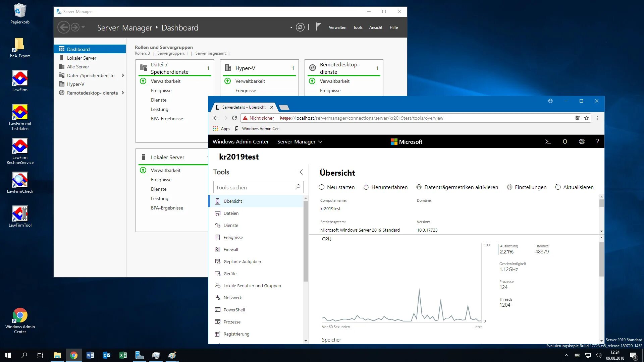The height and width of the screenshot is (362, 644).
Task: Open the Ansicht menu
Action: (x=376, y=27)
